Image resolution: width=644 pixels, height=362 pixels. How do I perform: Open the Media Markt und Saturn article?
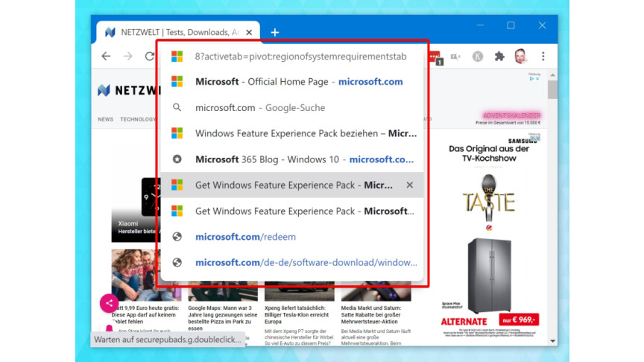371,315
